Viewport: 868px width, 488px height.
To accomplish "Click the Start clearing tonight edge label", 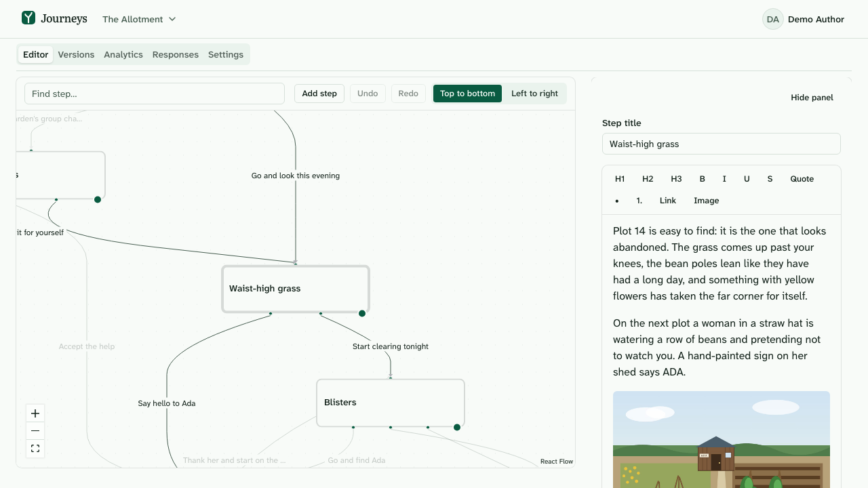I will [x=391, y=346].
